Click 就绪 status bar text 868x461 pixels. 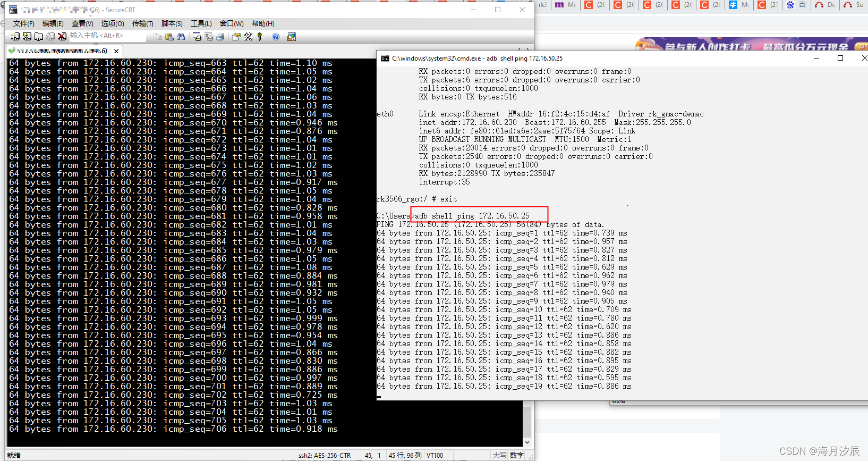tap(14, 455)
